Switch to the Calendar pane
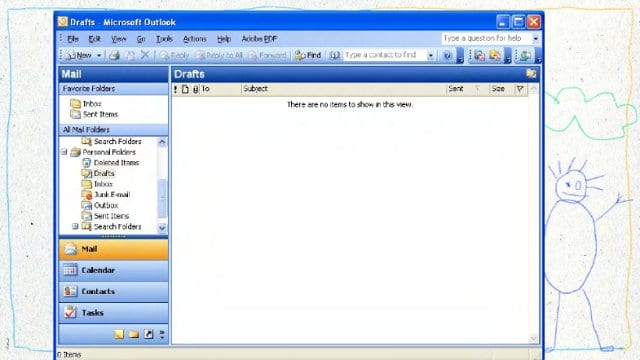This screenshot has width=640, height=360. 113,270
